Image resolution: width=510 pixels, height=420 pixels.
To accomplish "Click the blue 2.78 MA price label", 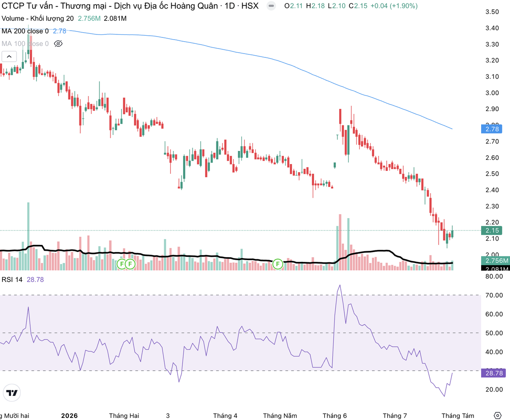I will coord(491,129).
